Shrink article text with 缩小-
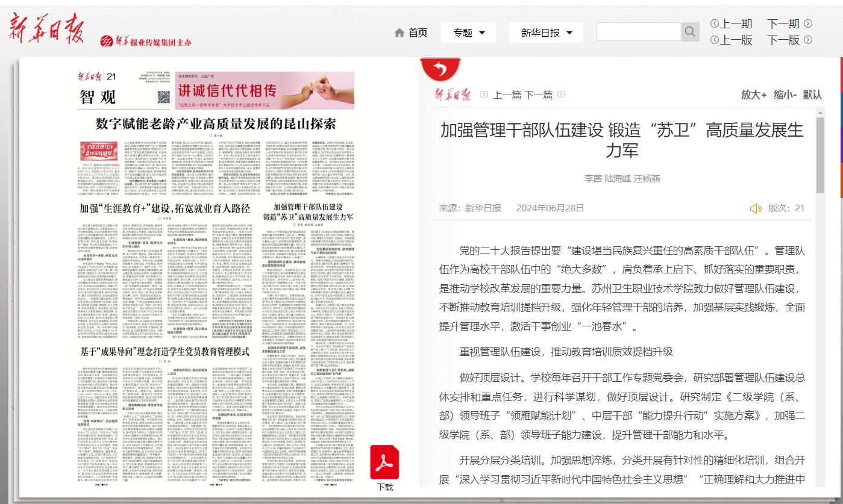Screen dimensions: 843x504 (785, 95)
